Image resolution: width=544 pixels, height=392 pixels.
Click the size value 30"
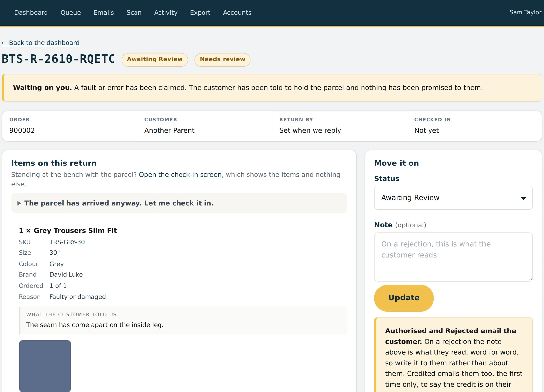tap(55, 253)
